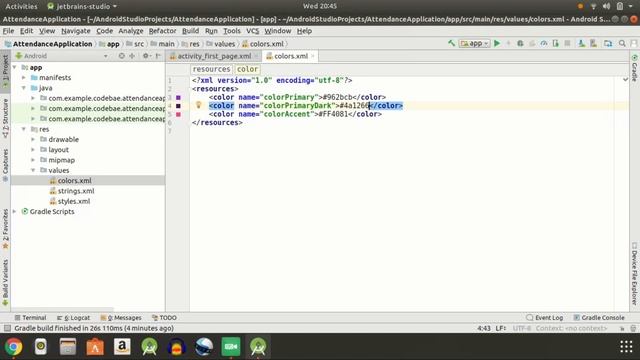The width and height of the screenshot is (640, 360).
Task: Open the Build menu
Action: click(190, 31)
